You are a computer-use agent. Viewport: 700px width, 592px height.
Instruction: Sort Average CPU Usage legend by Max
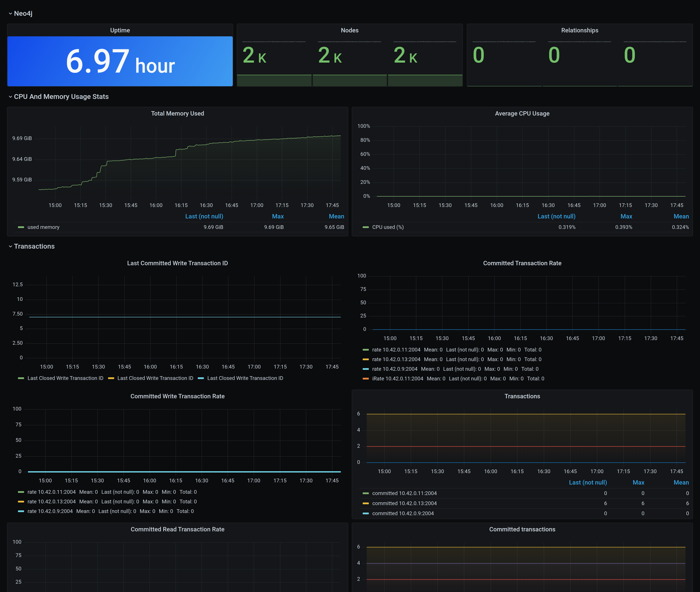tap(626, 216)
